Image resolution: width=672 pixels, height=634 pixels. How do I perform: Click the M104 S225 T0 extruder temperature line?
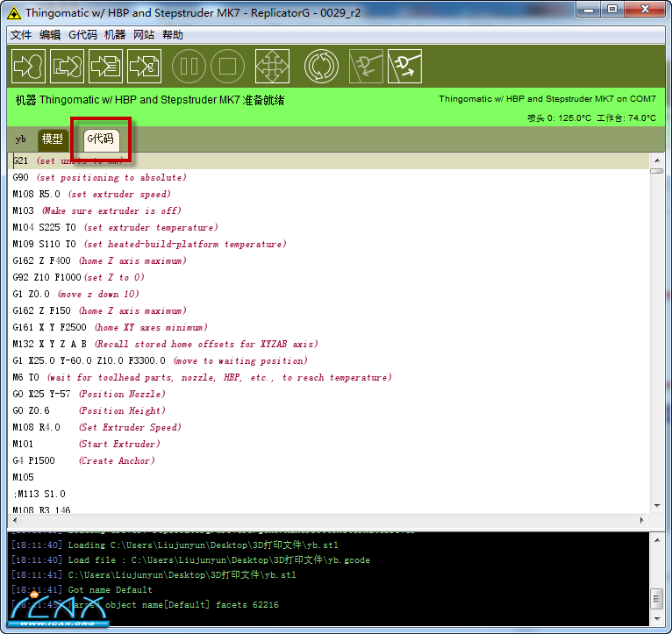coord(115,227)
